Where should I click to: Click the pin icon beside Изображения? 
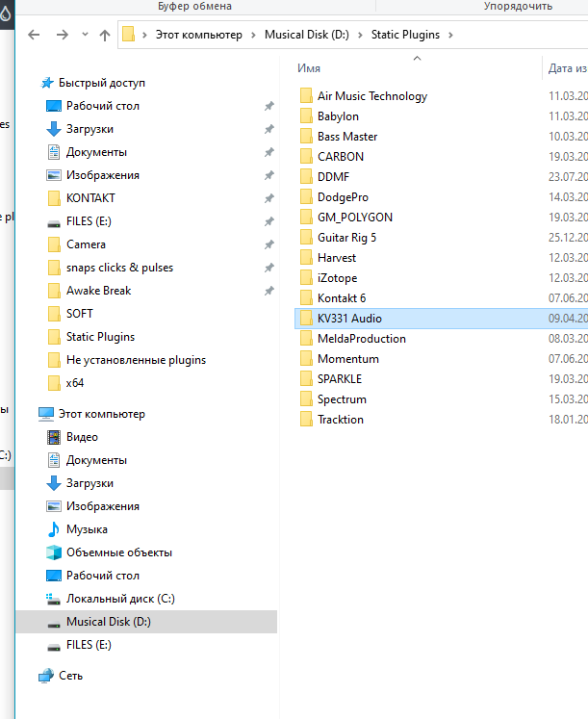coord(269,175)
